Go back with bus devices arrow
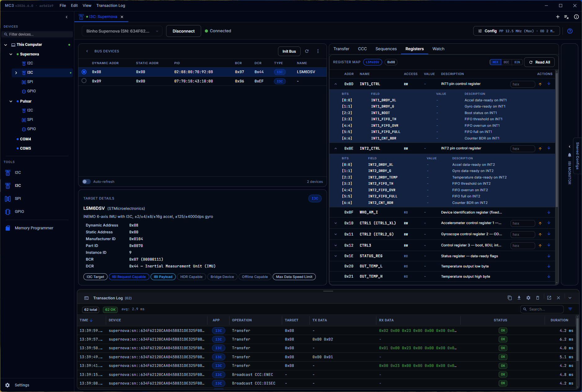This screenshot has height=392, width=582. click(87, 51)
